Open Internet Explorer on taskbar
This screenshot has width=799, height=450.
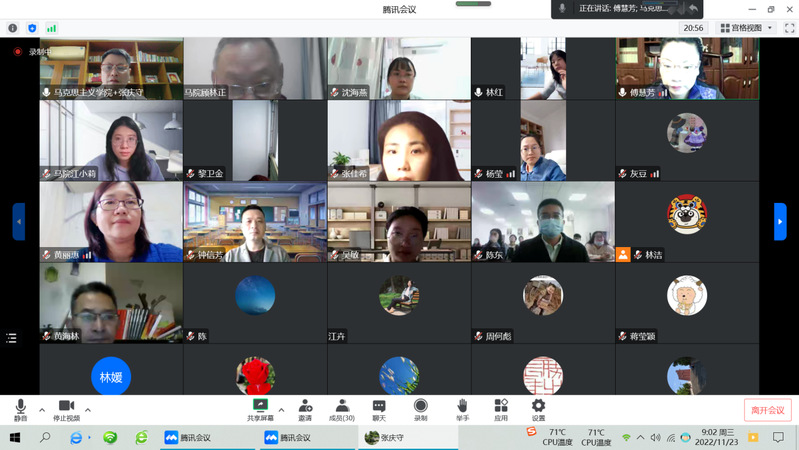[76, 437]
